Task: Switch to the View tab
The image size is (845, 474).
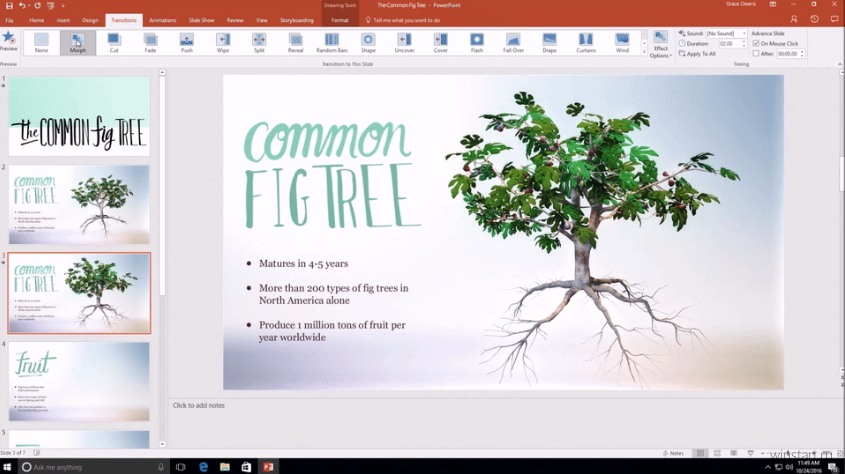Action: point(262,20)
